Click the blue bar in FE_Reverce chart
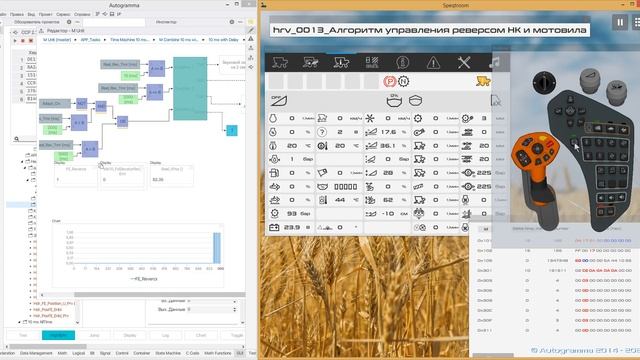Screen dimensions: 640x360 click(217, 248)
